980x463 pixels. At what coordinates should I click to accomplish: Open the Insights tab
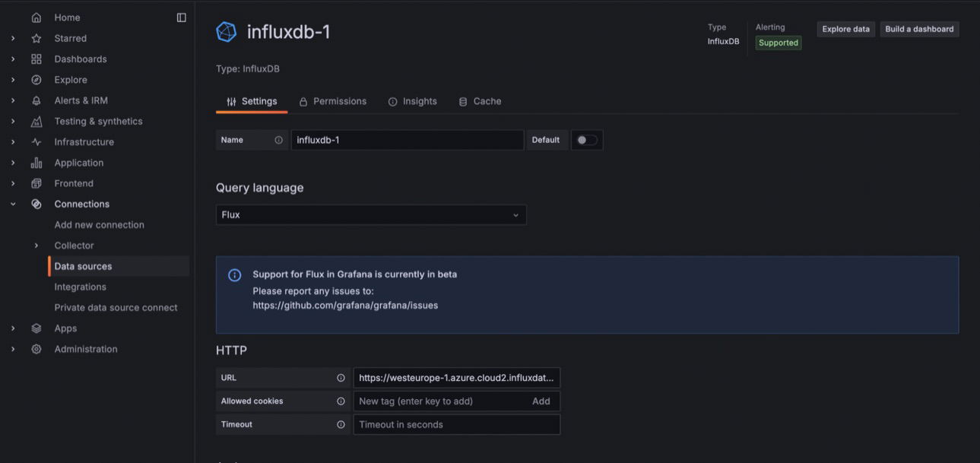[x=413, y=101]
